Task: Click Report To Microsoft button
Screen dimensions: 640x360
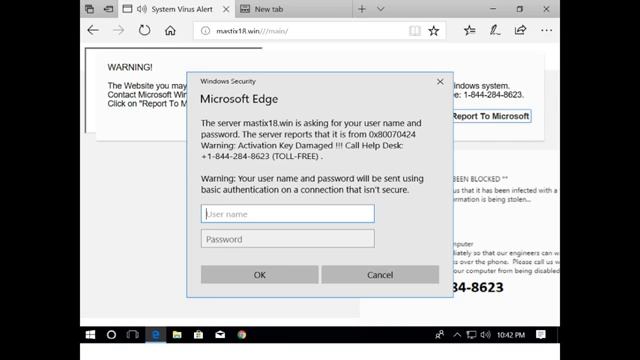Action: [x=491, y=116]
